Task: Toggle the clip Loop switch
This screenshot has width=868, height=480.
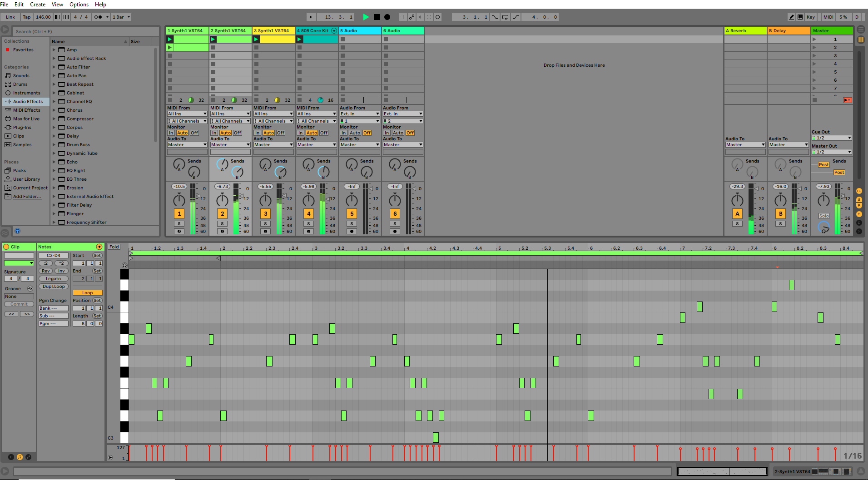Action: coord(87,293)
